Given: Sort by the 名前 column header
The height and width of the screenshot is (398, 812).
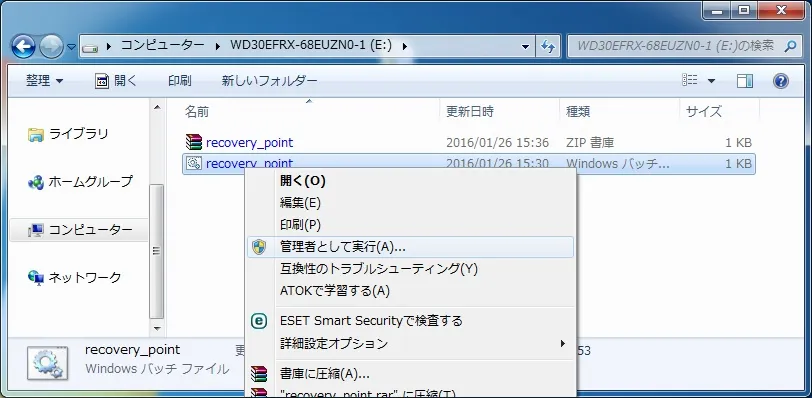Looking at the screenshot, I should (197, 111).
